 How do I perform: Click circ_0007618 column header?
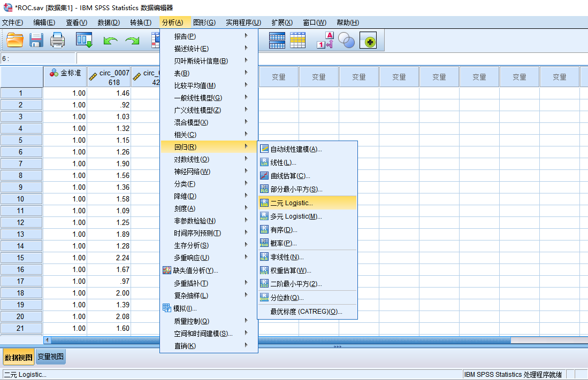point(109,77)
